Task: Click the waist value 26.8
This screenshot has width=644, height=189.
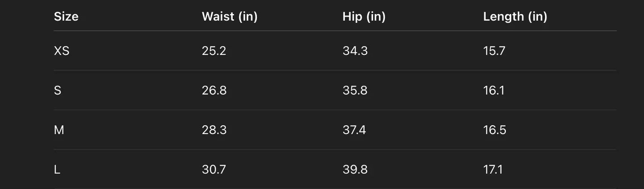Action: (x=214, y=90)
